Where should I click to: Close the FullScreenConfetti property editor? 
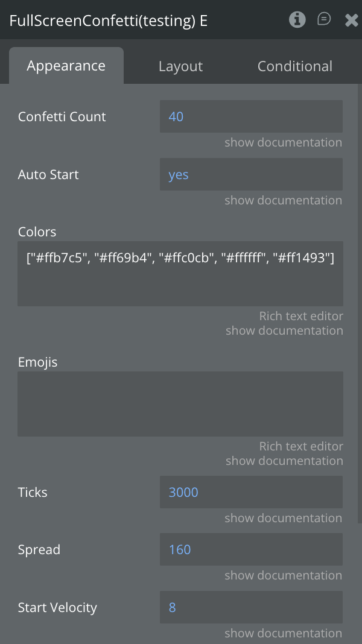tap(351, 21)
